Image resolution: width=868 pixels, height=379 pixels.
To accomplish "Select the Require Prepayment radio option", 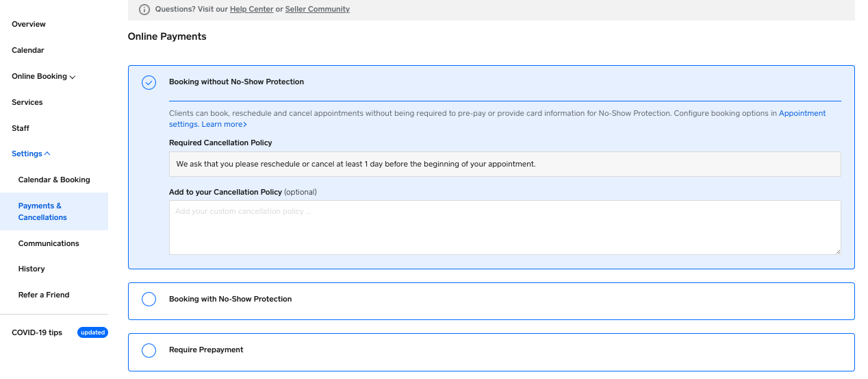I will (149, 350).
